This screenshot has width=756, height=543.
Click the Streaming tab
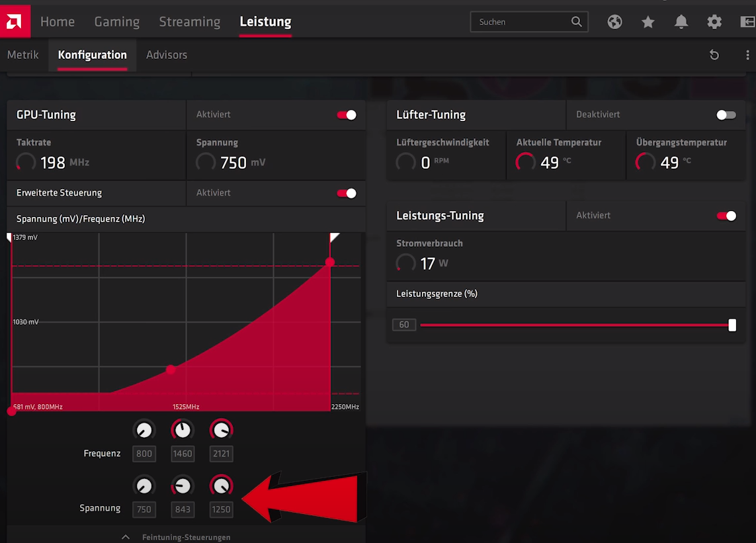click(x=190, y=22)
